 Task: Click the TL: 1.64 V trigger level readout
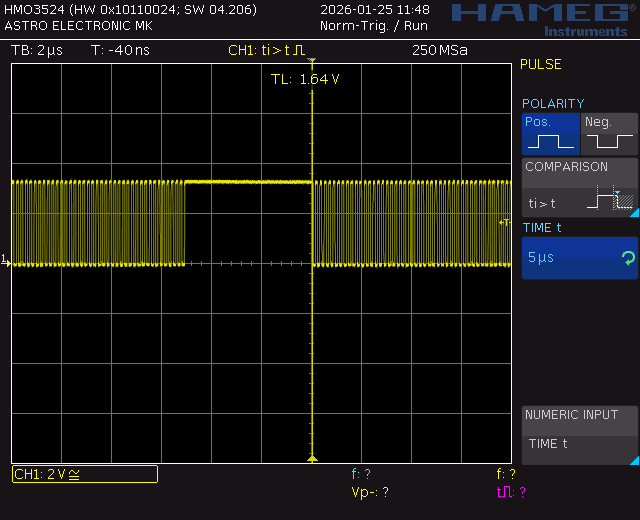point(305,79)
